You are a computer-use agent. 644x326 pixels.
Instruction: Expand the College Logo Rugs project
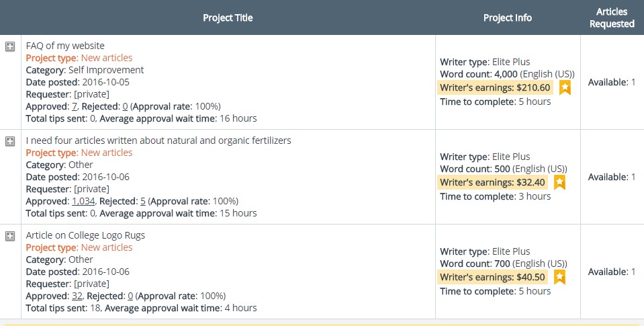tap(10, 236)
